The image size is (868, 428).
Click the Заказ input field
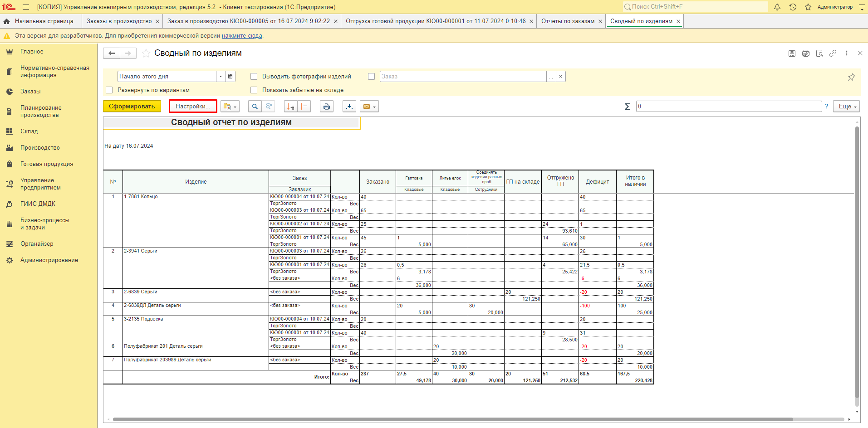pos(463,77)
